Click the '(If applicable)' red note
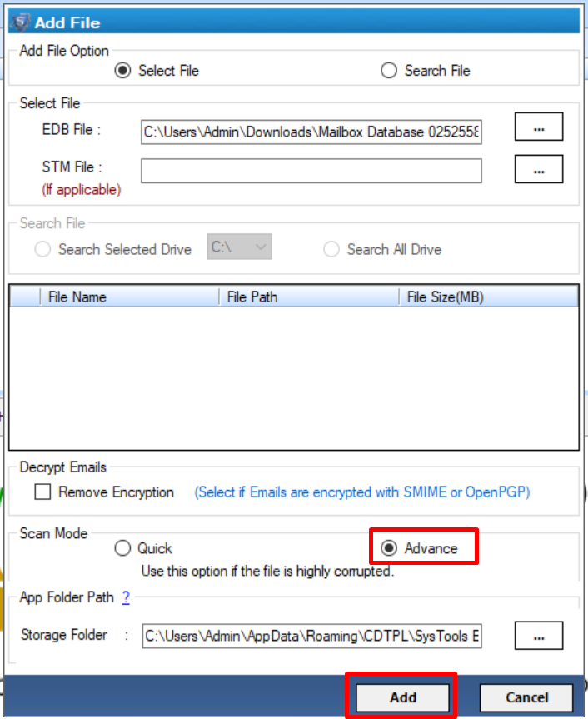Image resolution: width=588 pixels, height=719 pixels. tap(82, 190)
